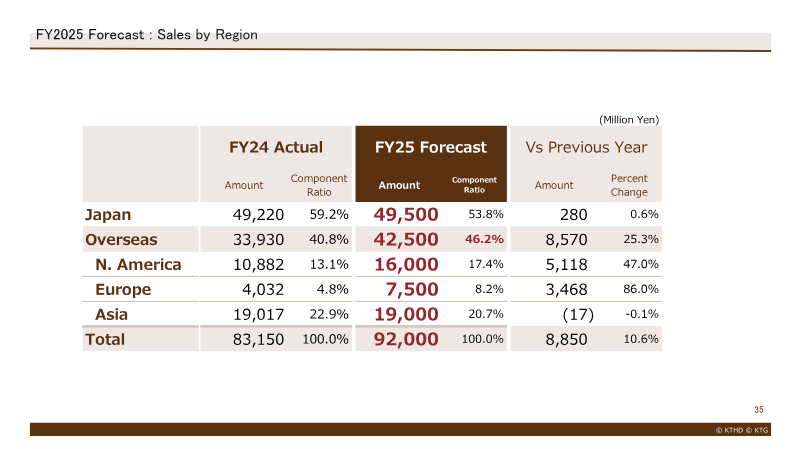Select the (17) Asia change amount
The height and width of the screenshot is (449, 800).
[x=578, y=314]
